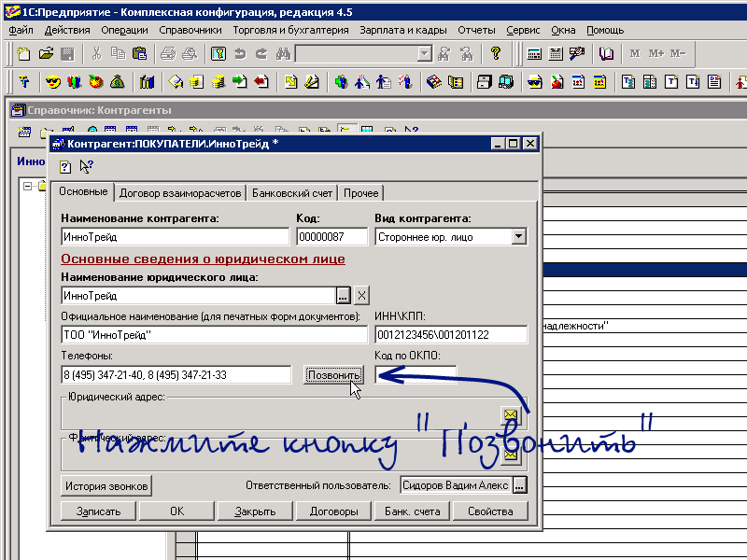Click the green arrow document icon
Viewport: 747px width, 560px height.
(240, 82)
